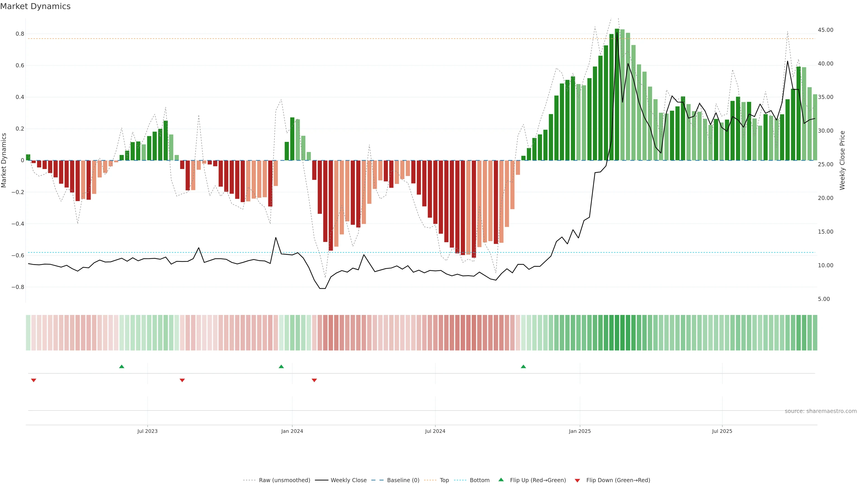Click the Flip Down red triangle legend icon

click(577, 480)
